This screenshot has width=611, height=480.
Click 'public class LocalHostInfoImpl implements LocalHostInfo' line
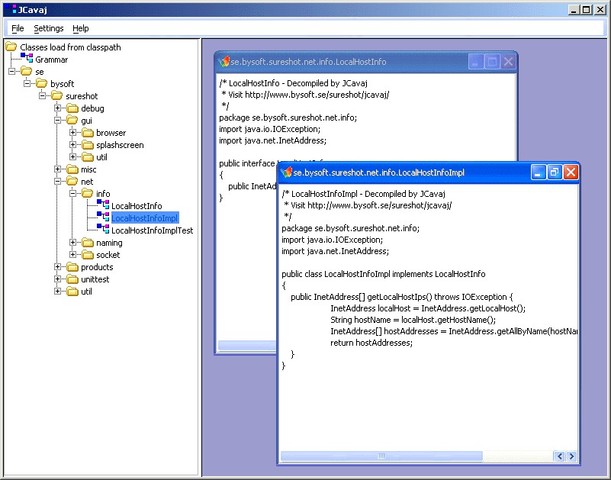383,274
